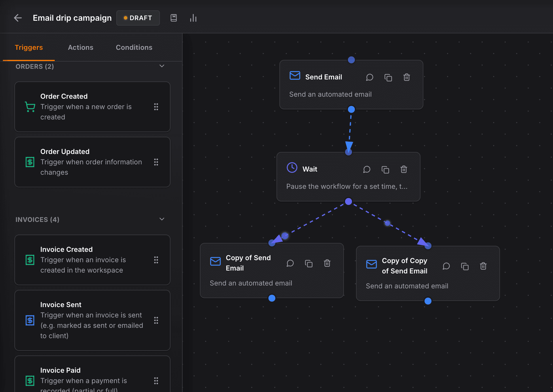
Task: Switch to the Actions tab
Action: [81, 47]
